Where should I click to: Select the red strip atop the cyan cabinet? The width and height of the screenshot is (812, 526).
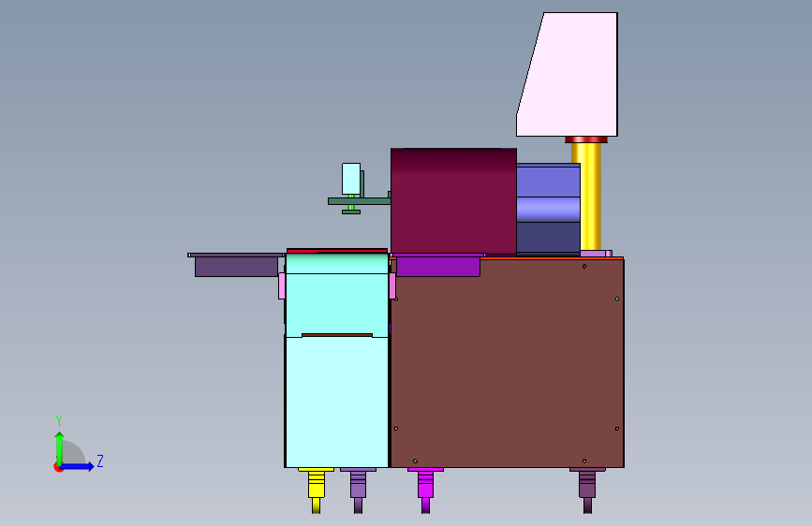click(336, 251)
